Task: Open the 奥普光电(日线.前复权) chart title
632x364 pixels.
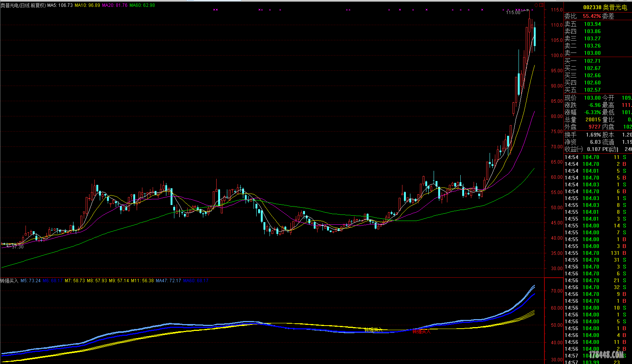Action: 23,5
